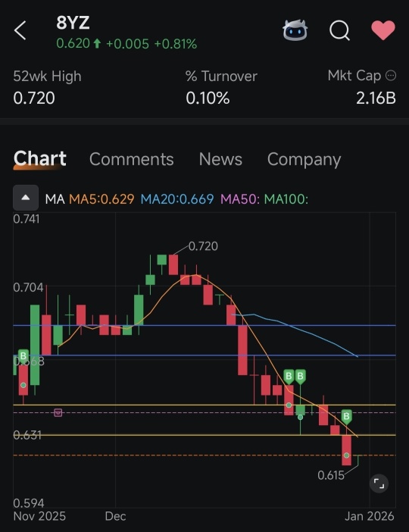
Task: Go back using the left arrow
Action: [20, 30]
